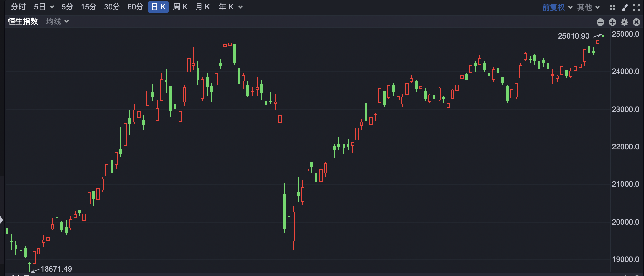Open the grid layout icon
The width and height of the screenshot is (644, 276).
pyautogui.click(x=612, y=8)
